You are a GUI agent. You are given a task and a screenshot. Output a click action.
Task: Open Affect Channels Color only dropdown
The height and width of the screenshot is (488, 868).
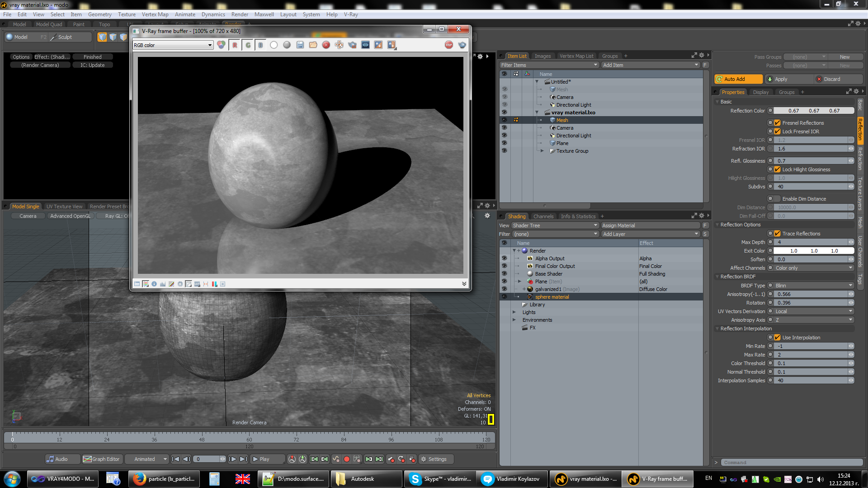click(814, 268)
